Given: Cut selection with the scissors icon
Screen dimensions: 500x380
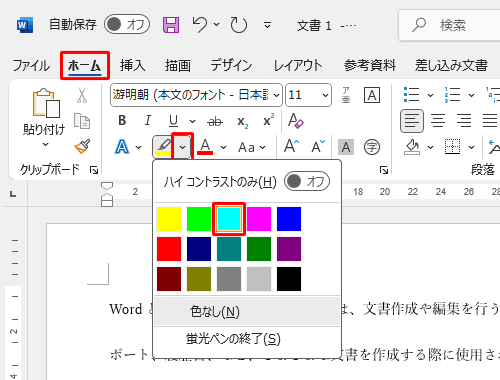Looking at the screenshot, I should pos(82,95).
